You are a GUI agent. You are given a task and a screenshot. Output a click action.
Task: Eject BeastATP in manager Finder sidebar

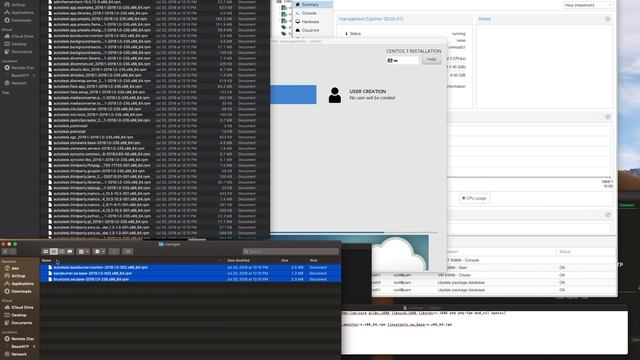tap(34, 347)
